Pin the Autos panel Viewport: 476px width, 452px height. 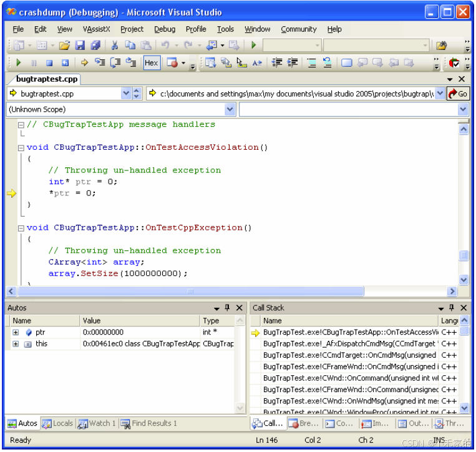click(x=227, y=308)
